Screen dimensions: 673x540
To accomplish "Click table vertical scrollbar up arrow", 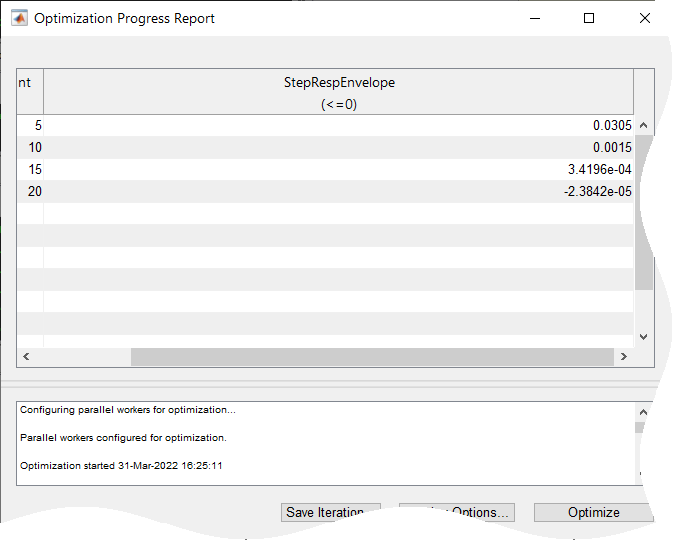I will (643, 125).
